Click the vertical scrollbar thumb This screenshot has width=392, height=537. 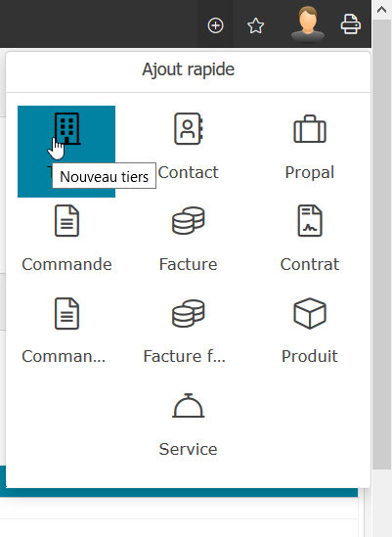pos(381,245)
